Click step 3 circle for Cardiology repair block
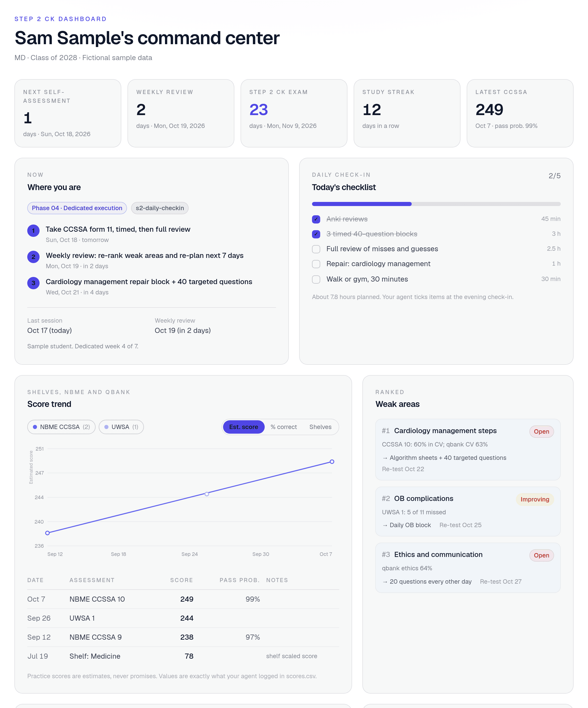The width and height of the screenshot is (588, 708). tap(33, 283)
